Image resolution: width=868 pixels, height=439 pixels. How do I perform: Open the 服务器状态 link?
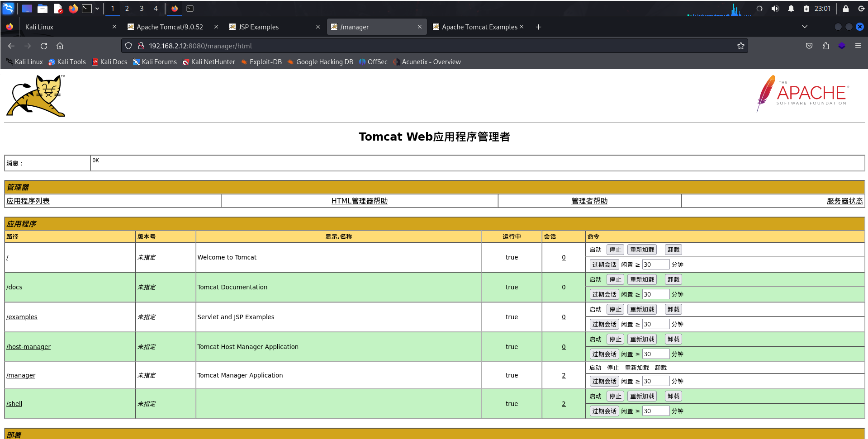pos(844,201)
